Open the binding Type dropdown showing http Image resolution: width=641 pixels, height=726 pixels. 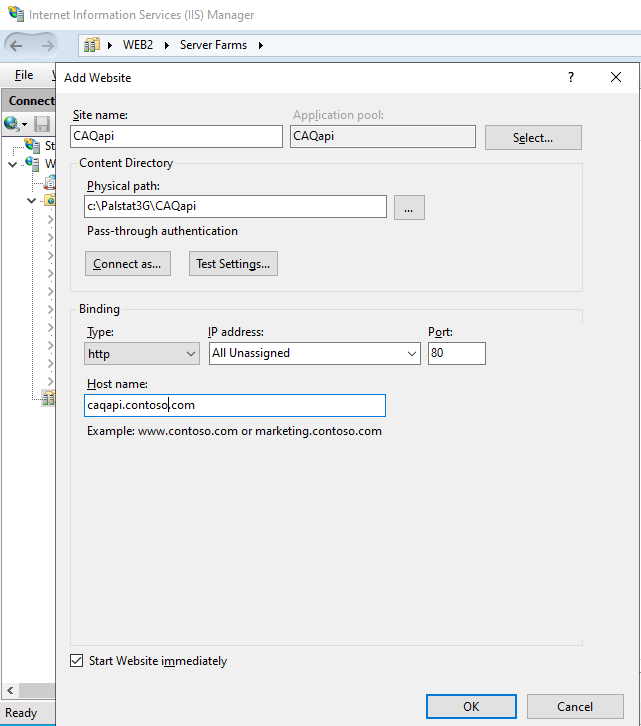pyautogui.click(x=142, y=354)
